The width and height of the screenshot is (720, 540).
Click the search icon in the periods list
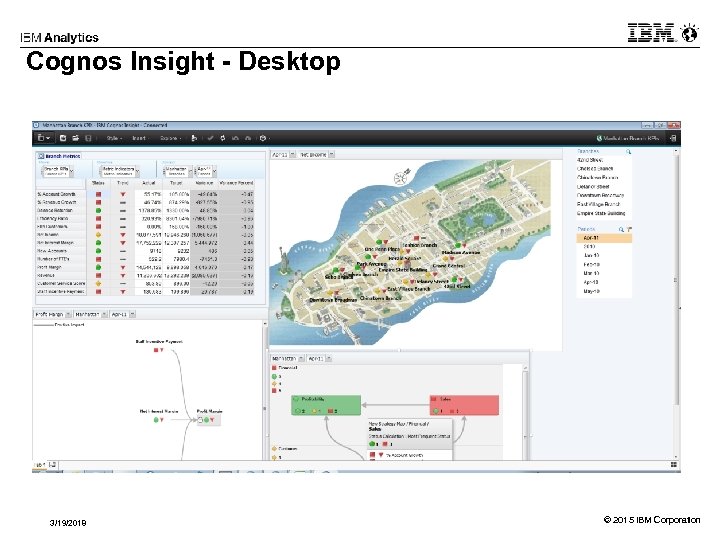[621, 229]
